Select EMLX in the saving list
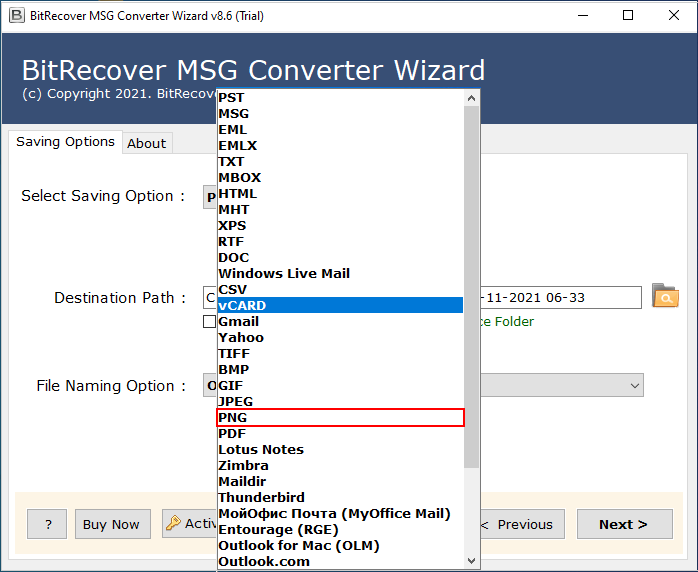Viewport: 698px width, 572px height. [340, 146]
